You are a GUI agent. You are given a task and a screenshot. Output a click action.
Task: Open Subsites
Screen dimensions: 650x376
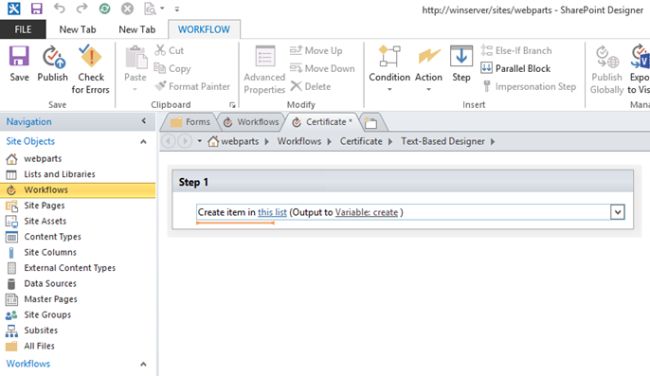[32, 330]
